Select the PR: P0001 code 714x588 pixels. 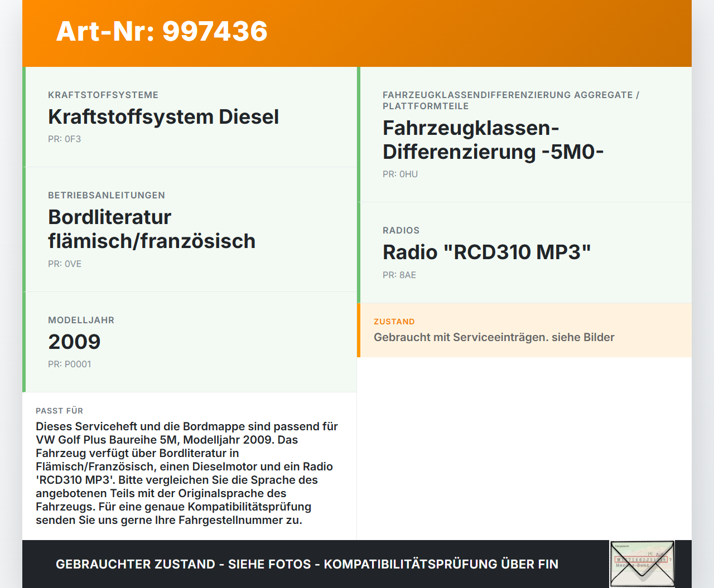pyautogui.click(x=70, y=364)
